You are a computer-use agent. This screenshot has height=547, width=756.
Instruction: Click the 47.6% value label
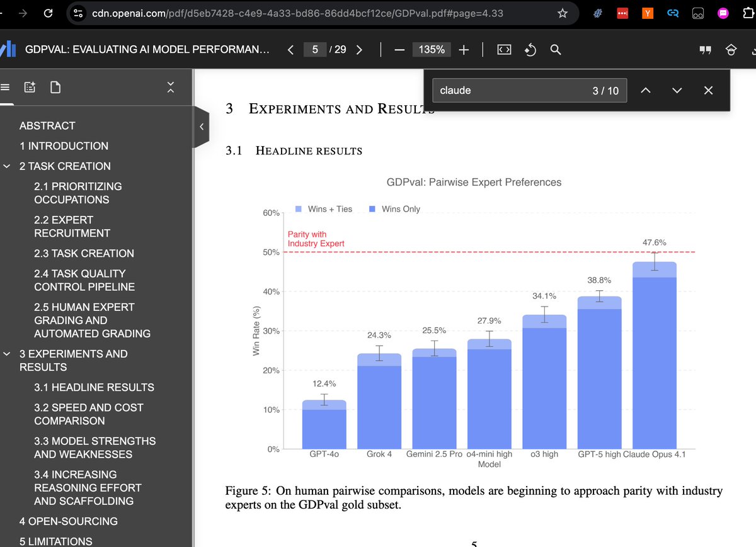click(x=654, y=242)
